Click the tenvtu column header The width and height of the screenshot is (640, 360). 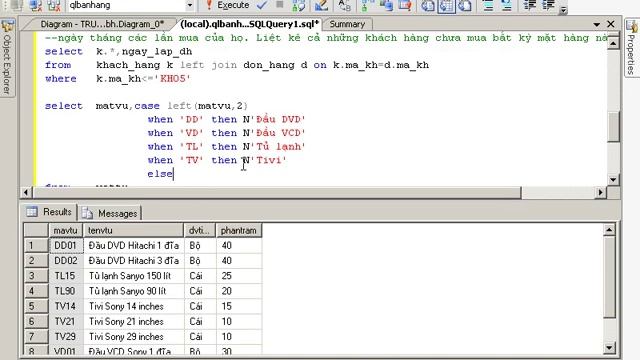[133, 231]
